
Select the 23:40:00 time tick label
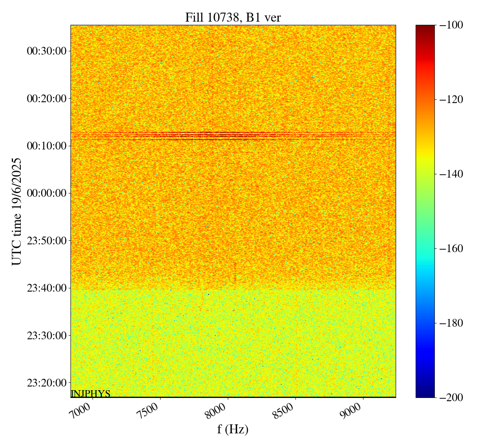(46, 288)
